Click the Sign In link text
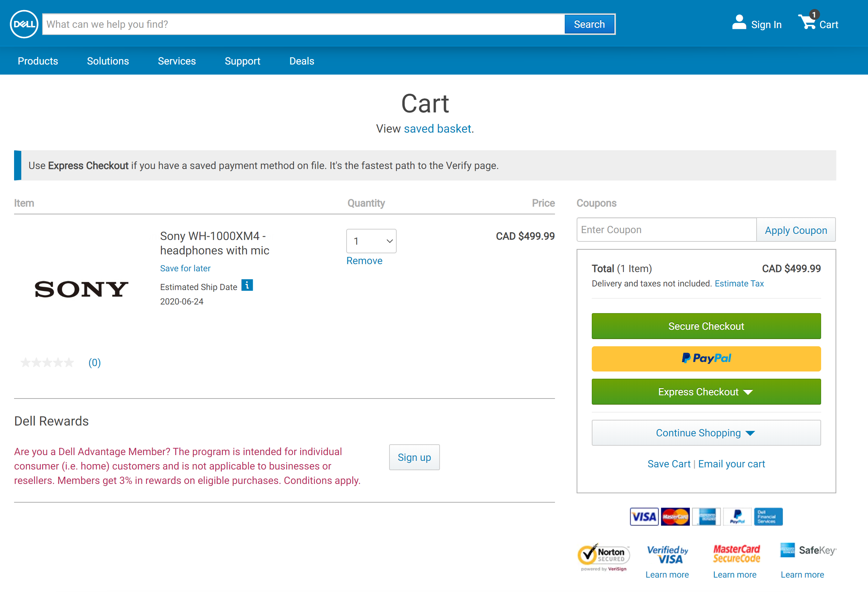Screen dimensions: 868x592 [x=766, y=25]
